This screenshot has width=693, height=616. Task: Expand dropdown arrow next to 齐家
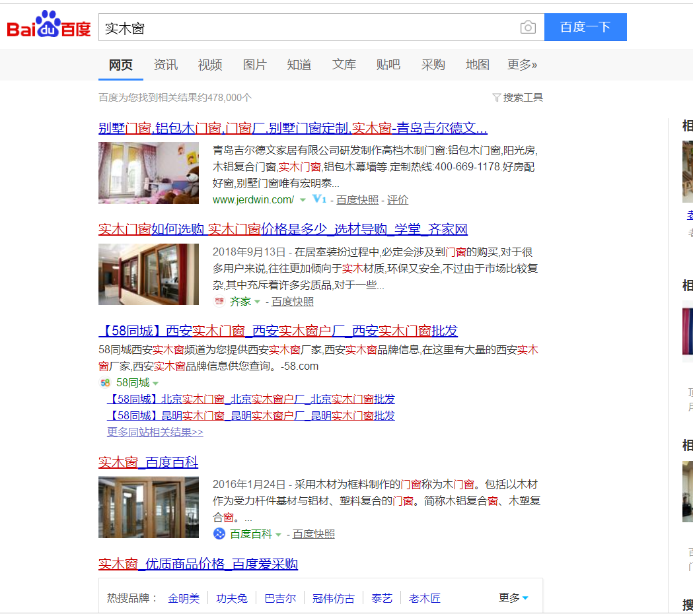pyautogui.click(x=257, y=302)
